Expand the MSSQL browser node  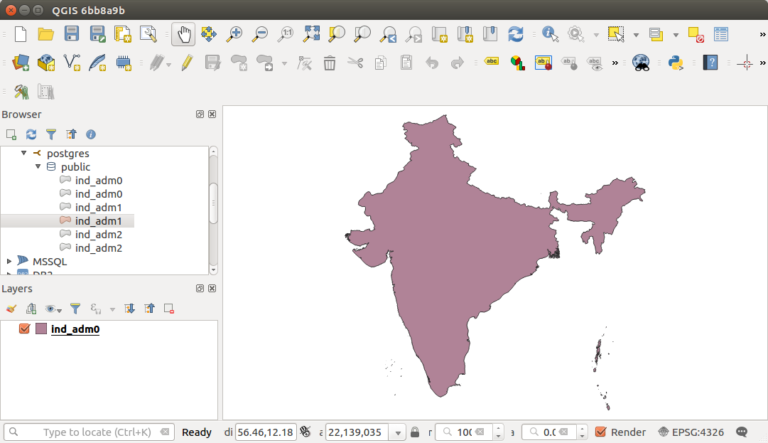(x=9, y=261)
